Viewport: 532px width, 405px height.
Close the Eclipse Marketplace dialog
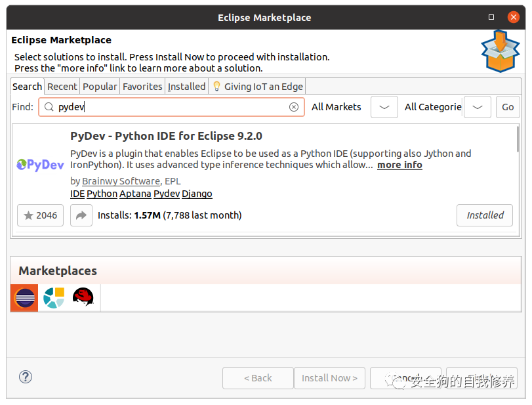514,17
